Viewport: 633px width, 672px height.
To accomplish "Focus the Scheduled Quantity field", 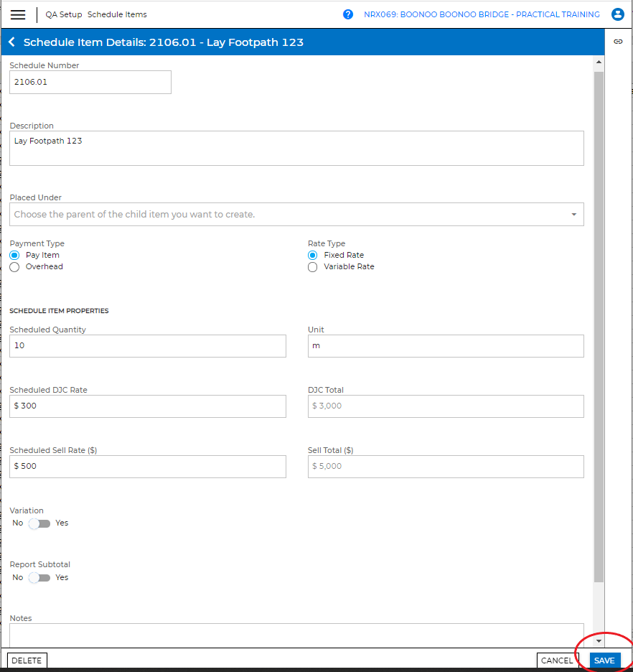I will [148, 346].
